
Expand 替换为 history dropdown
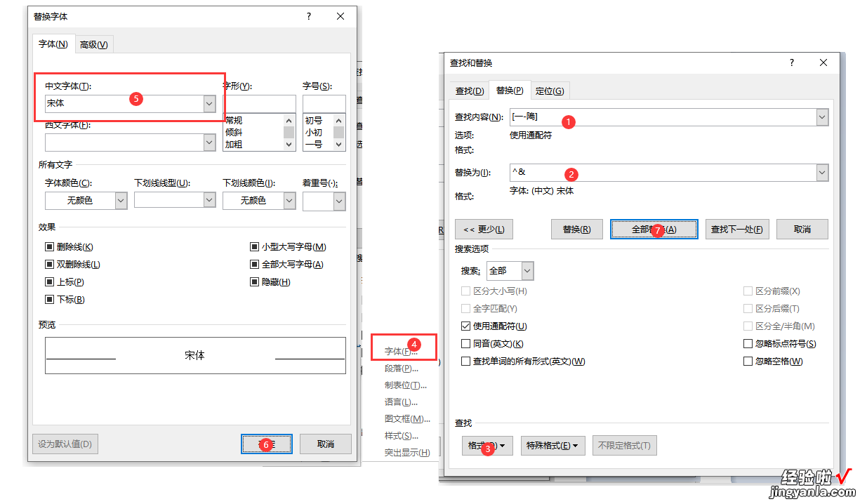tap(823, 173)
